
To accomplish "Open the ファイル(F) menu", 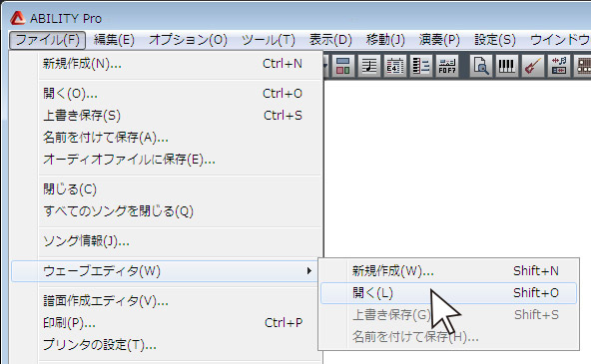I will pos(48,40).
